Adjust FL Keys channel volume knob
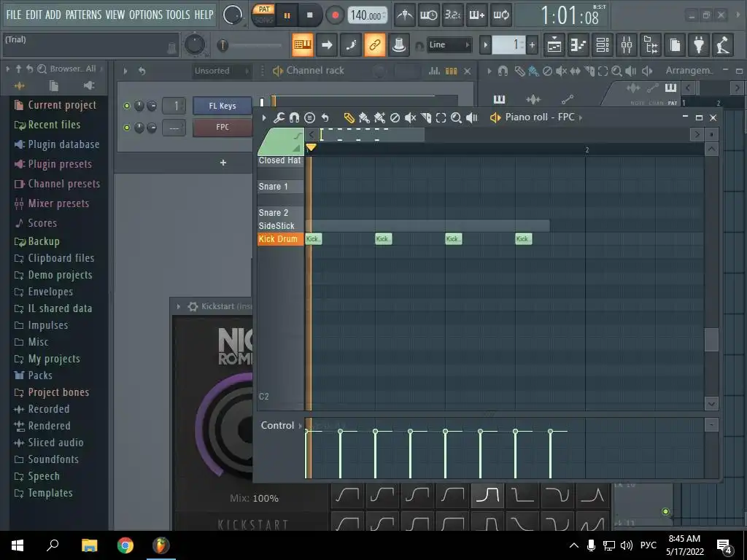747x560 pixels. pos(152,106)
